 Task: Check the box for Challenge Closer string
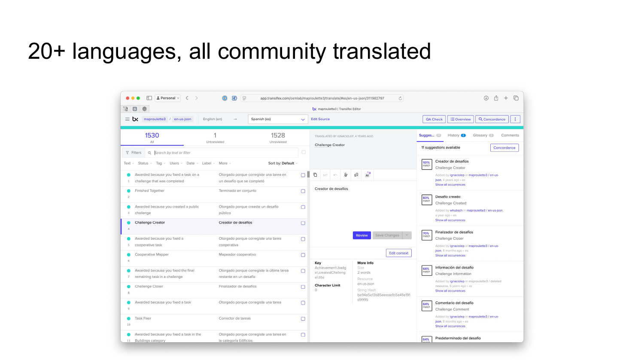point(303,287)
